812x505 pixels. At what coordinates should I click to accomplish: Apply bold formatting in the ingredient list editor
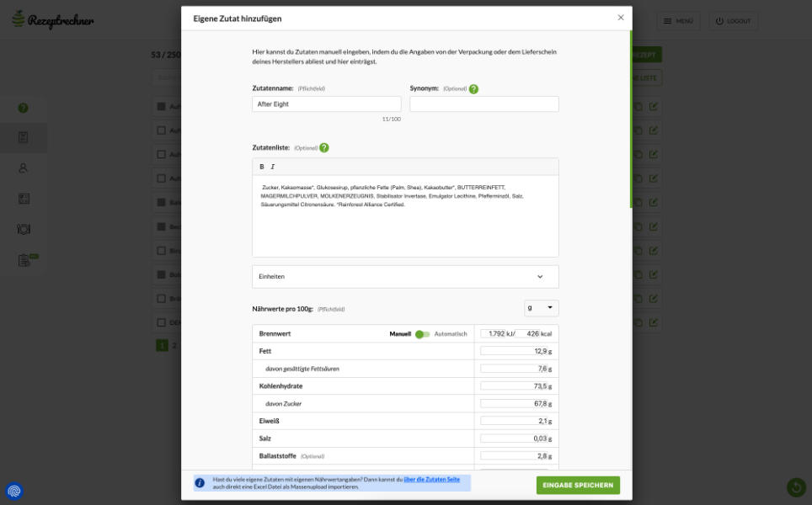click(262, 167)
